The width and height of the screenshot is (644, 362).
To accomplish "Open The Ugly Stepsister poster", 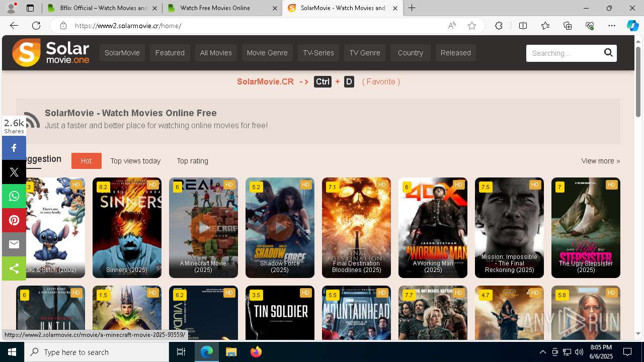I will pos(586,227).
